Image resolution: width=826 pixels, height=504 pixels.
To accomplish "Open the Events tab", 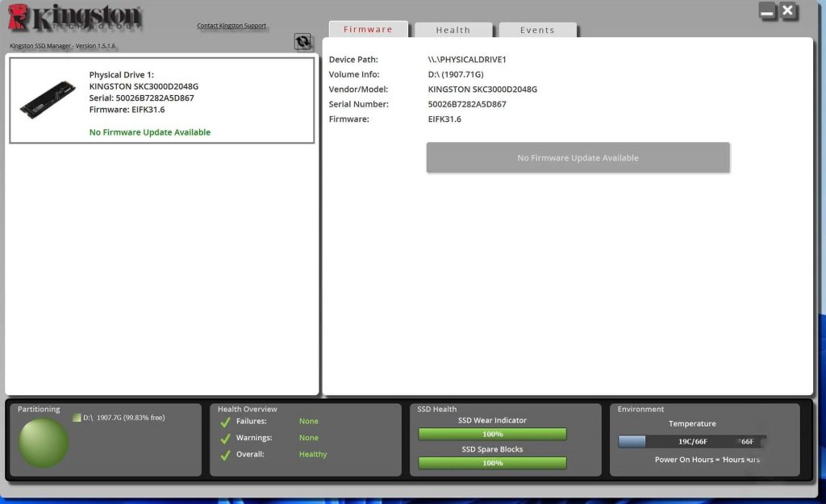I will click(x=537, y=30).
